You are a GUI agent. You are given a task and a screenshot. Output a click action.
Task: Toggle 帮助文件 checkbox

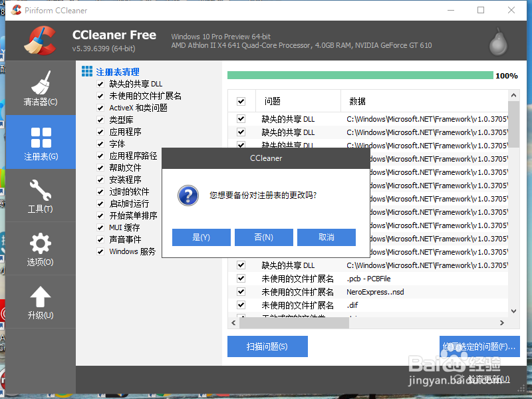[x=100, y=168]
